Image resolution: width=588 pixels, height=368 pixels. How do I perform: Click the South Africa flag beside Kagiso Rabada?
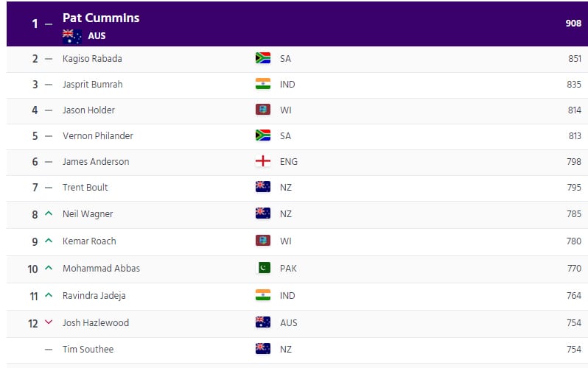(263, 58)
